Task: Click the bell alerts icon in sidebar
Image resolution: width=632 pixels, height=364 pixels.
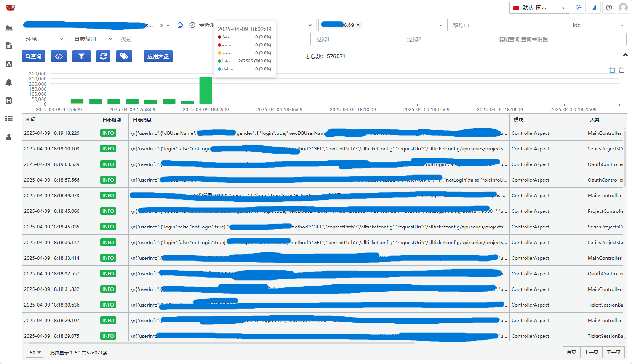Action: (9, 82)
